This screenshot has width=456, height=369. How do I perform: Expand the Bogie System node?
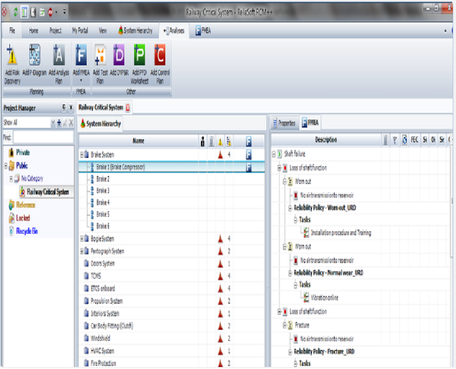[x=82, y=239]
